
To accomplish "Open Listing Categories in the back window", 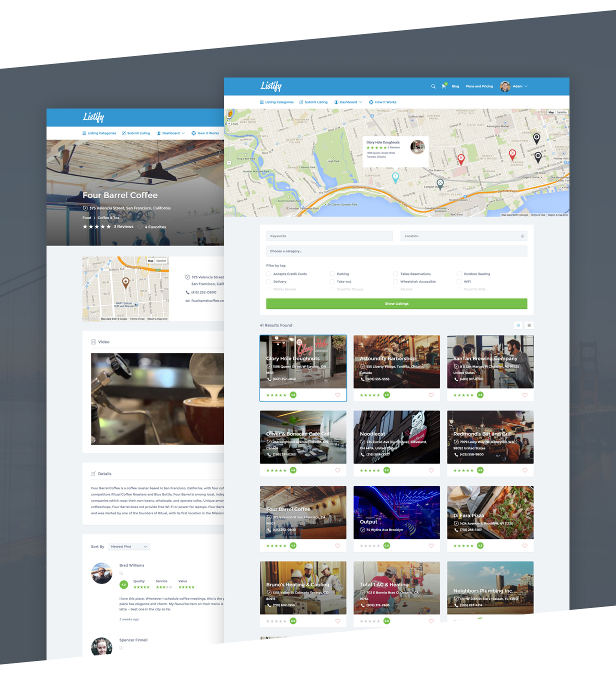I will [99, 133].
